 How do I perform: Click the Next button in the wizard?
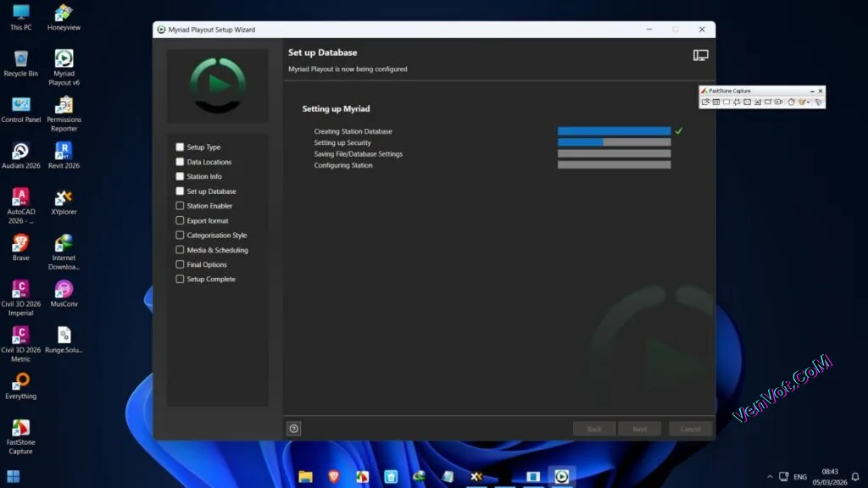pos(640,429)
